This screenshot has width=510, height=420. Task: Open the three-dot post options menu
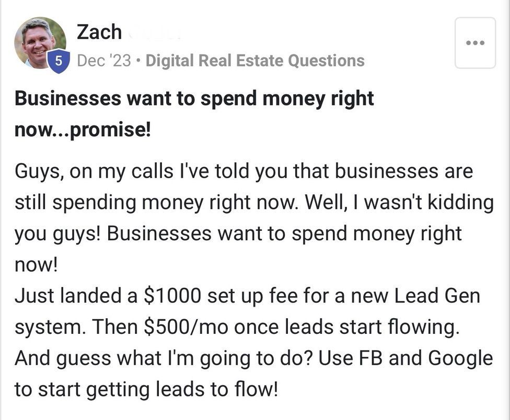474,43
